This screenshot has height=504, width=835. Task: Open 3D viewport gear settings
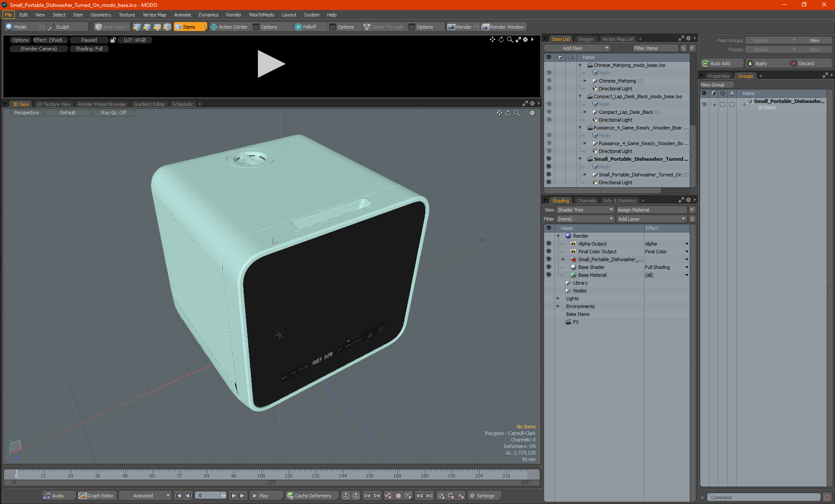[532, 113]
